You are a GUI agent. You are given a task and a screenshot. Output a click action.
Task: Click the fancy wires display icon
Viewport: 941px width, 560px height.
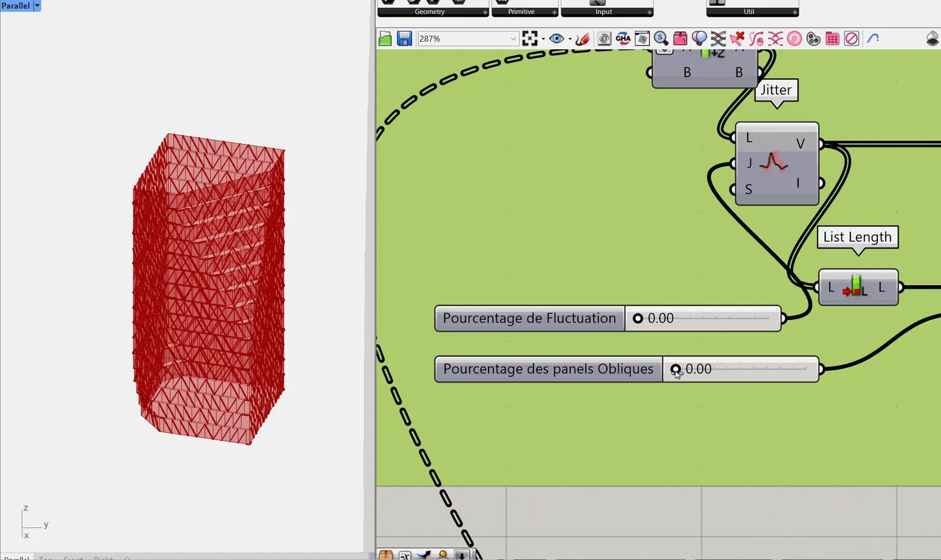click(x=718, y=38)
